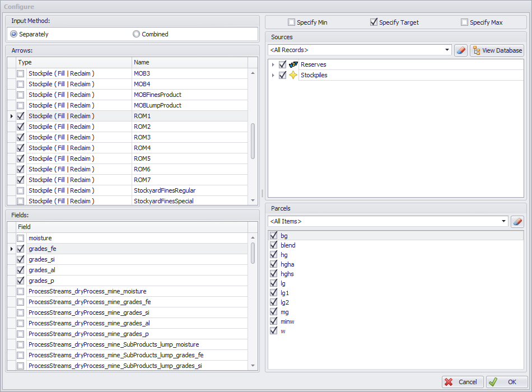Click the View Database button

(497, 50)
